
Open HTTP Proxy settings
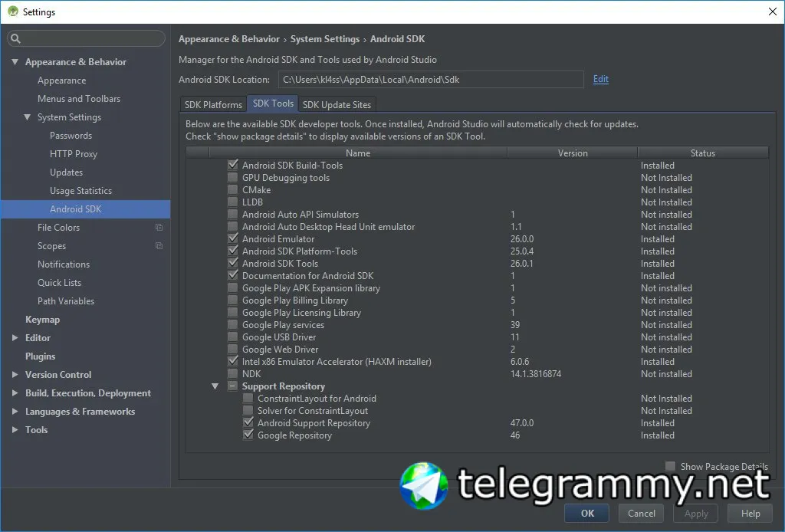[x=74, y=153]
